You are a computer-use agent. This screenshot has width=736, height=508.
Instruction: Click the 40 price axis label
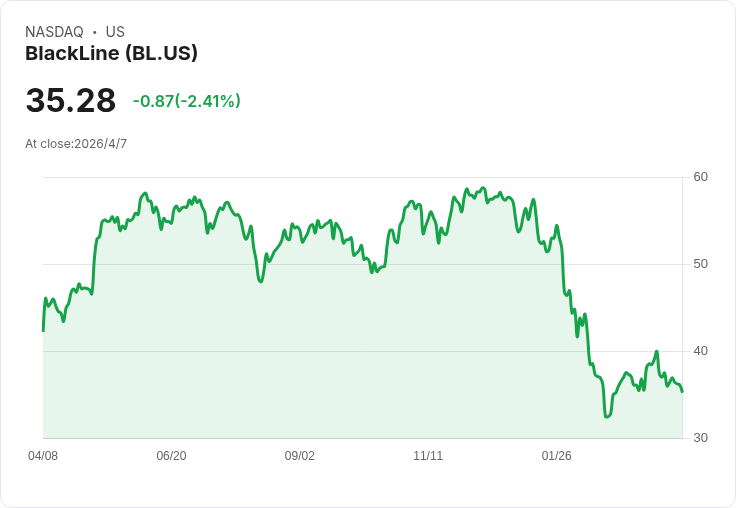(x=700, y=351)
